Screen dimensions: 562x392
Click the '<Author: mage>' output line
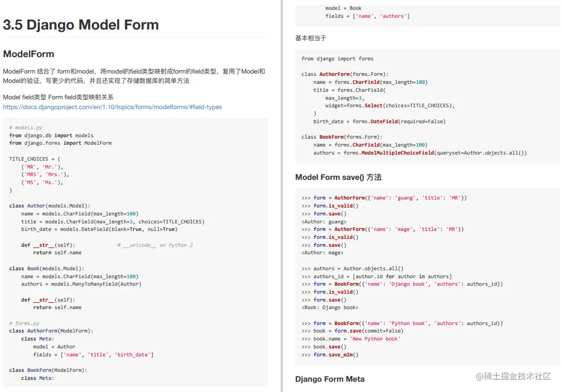pos(323,252)
